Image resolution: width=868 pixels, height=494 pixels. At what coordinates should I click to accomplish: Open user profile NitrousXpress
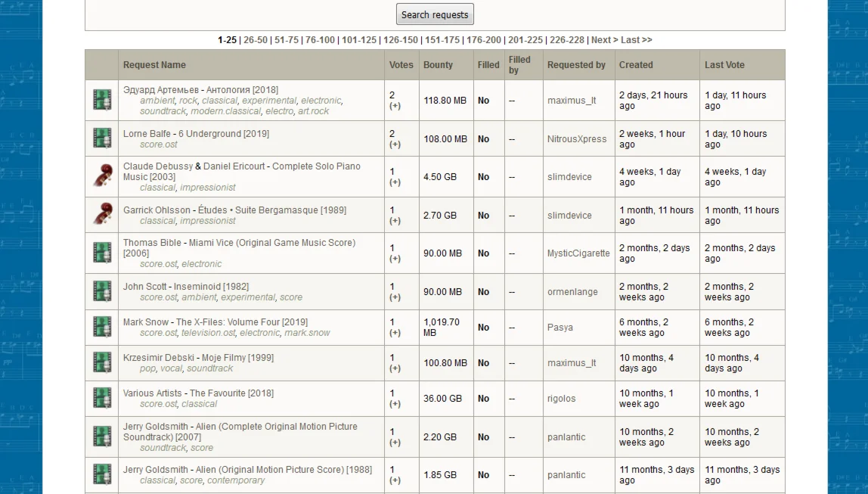(577, 139)
